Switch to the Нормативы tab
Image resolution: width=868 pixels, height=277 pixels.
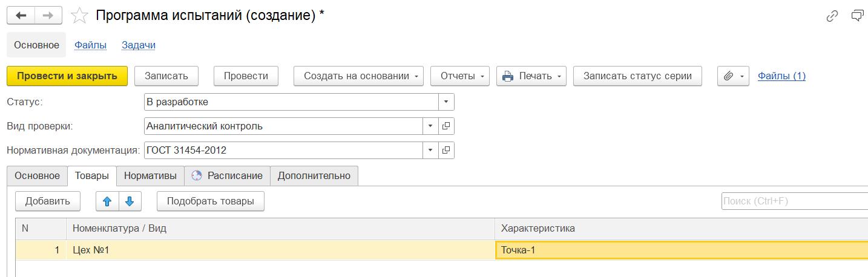[x=150, y=176]
